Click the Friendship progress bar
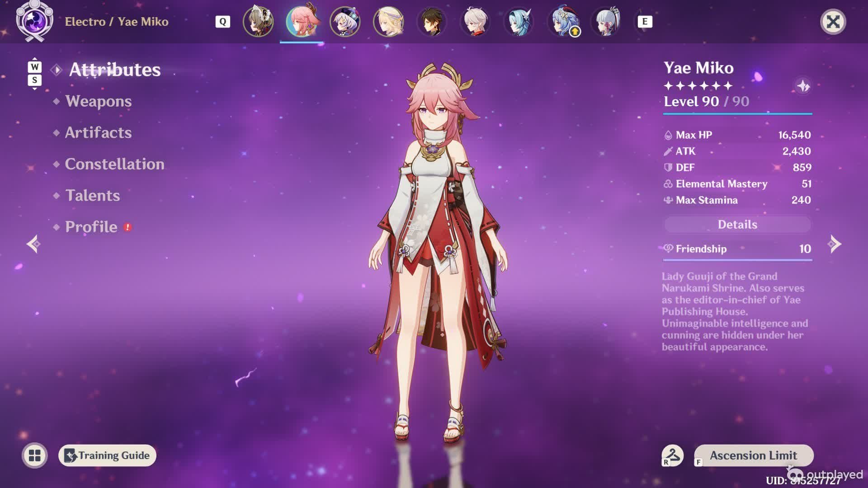 point(737,260)
